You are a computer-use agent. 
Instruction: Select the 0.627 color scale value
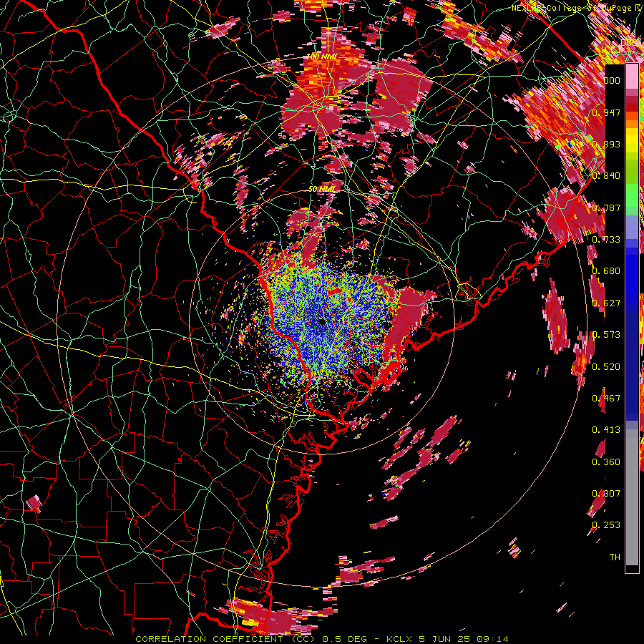[x=606, y=303]
